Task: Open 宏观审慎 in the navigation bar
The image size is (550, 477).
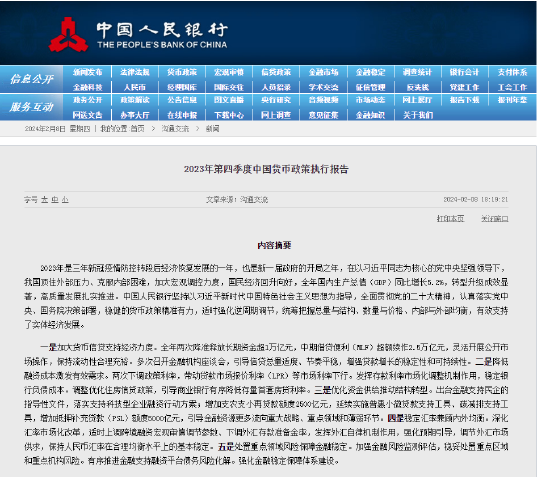Action: [229, 72]
